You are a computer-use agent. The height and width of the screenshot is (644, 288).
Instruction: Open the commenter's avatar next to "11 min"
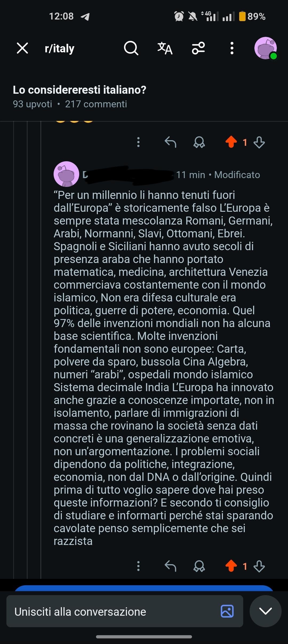click(x=66, y=174)
